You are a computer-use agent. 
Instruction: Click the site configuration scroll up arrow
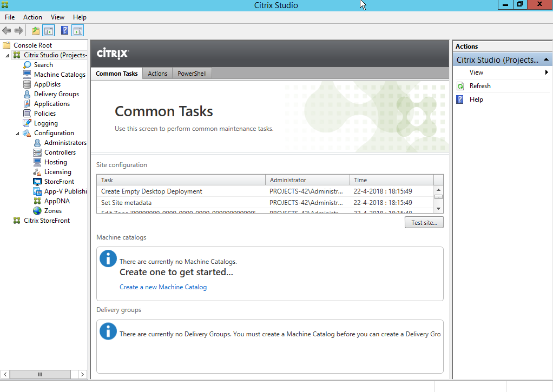[438, 190]
